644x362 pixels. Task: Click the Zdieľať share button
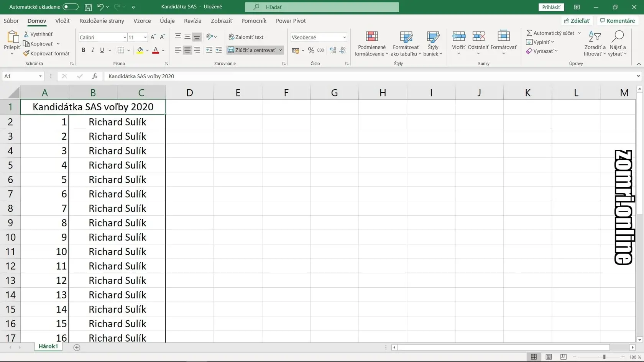point(577,21)
